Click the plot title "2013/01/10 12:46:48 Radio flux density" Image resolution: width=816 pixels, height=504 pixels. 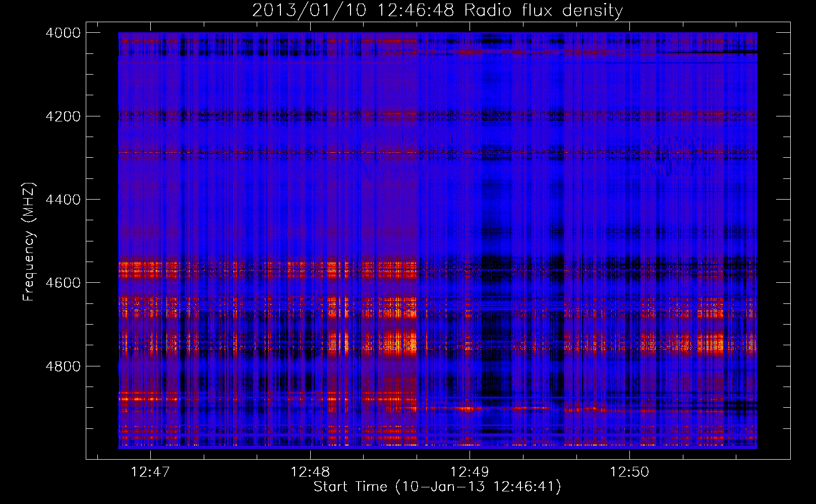click(437, 11)
